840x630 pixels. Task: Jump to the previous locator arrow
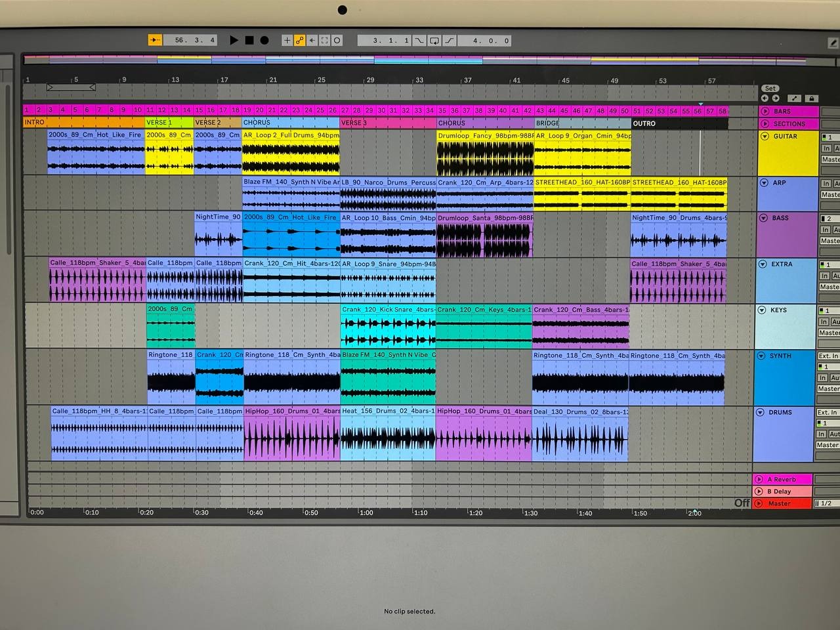tap(765, 98)
